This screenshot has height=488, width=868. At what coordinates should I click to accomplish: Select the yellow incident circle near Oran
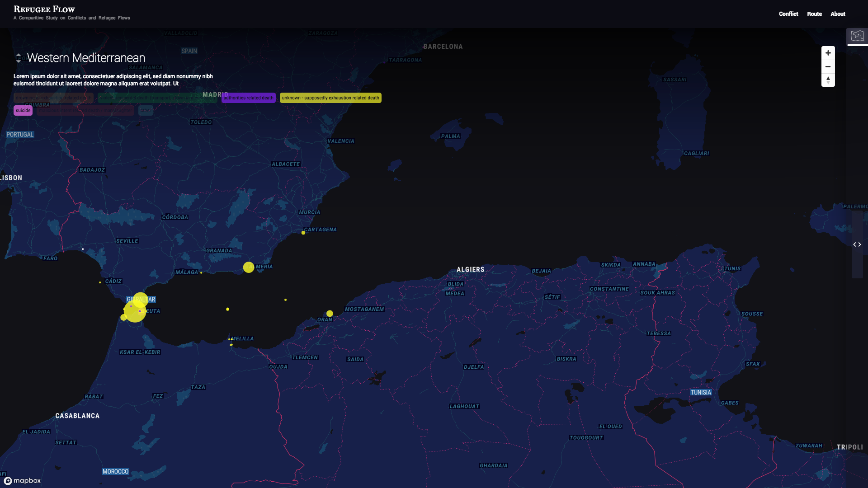[330, 314]
